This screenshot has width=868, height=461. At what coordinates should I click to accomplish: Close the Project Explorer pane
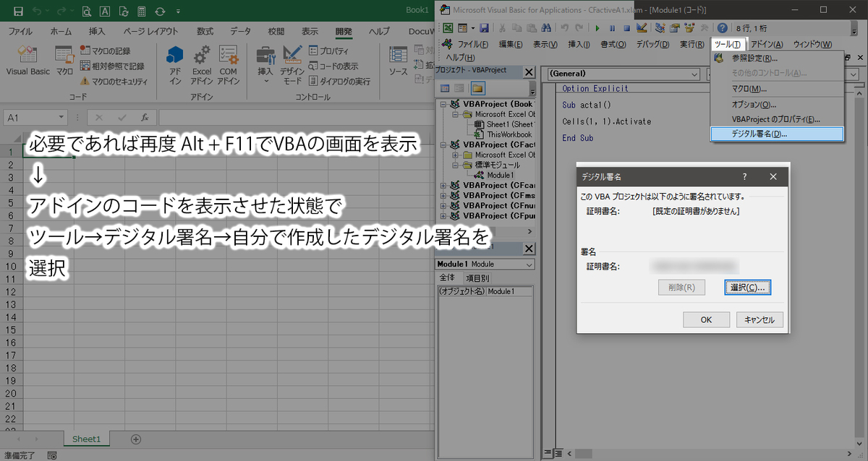click(x=529, y=72)
